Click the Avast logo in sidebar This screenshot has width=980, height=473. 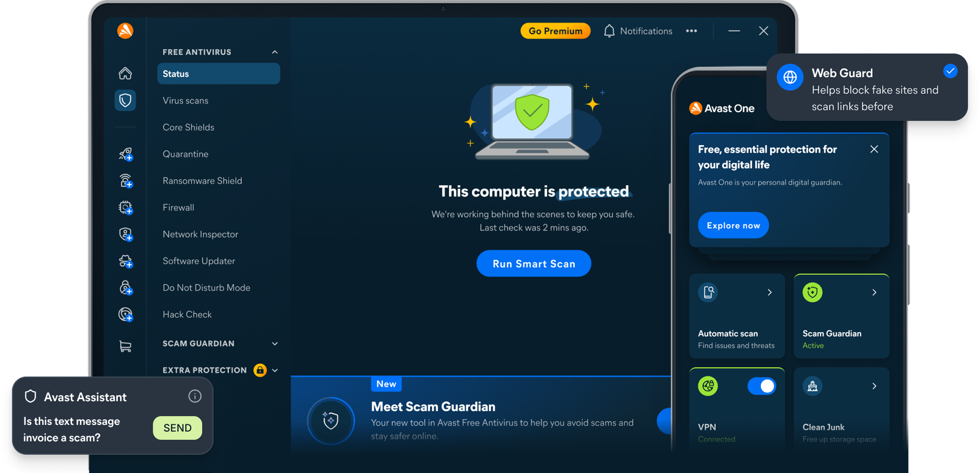(125, 31)
